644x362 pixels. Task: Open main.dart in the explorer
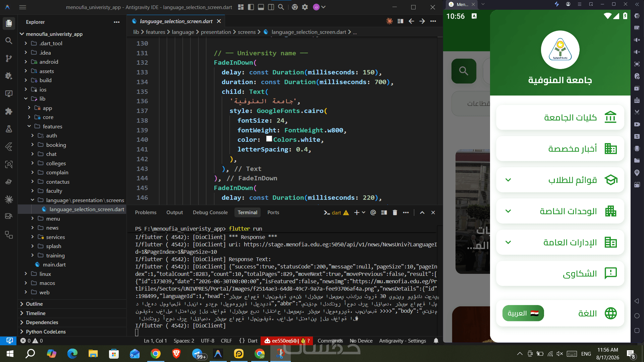pos(54,264)
